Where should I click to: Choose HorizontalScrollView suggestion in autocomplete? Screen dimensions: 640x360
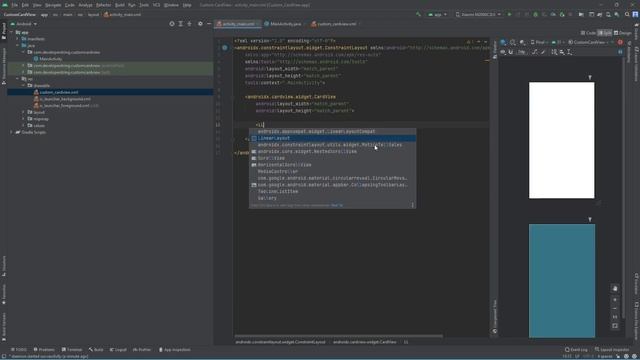[333, 165]
